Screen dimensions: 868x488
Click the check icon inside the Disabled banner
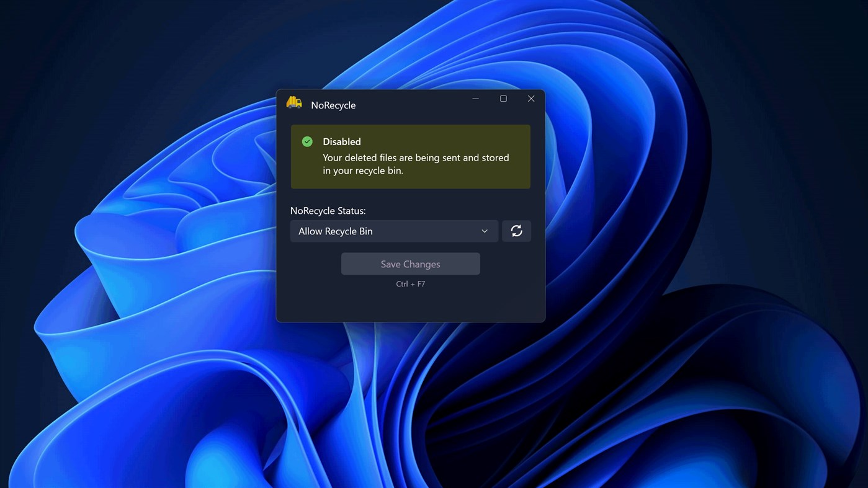(307, 141)
